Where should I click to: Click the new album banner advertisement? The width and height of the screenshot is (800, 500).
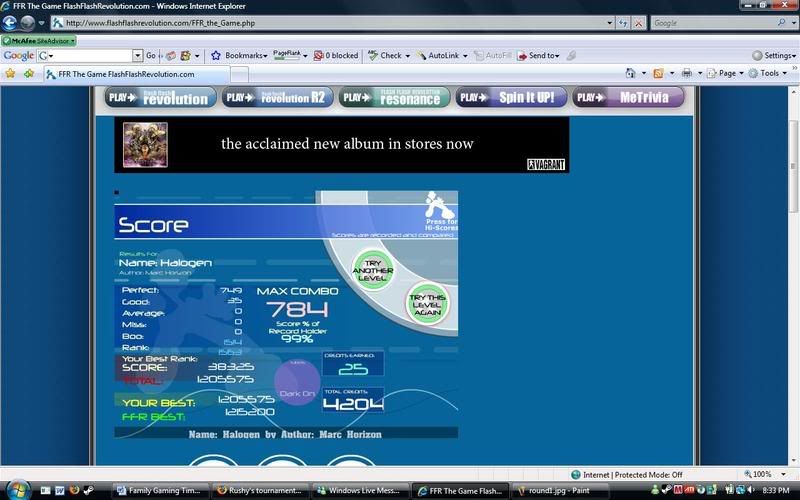coord(341,144)
